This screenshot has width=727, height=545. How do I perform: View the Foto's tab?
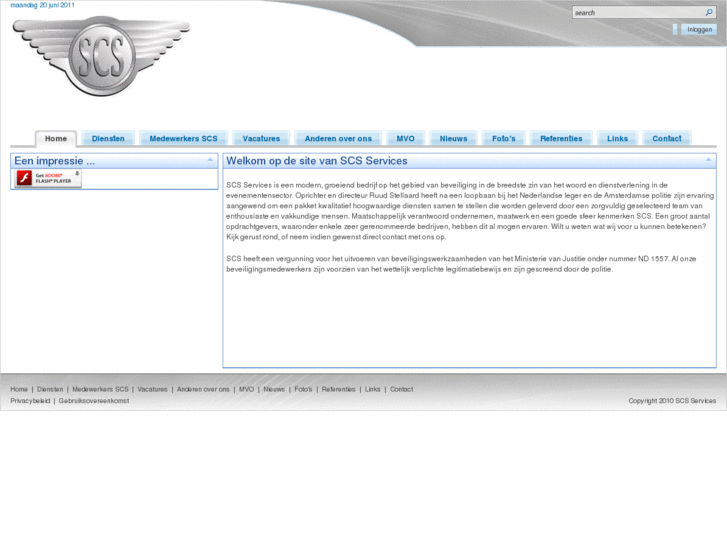504,138
